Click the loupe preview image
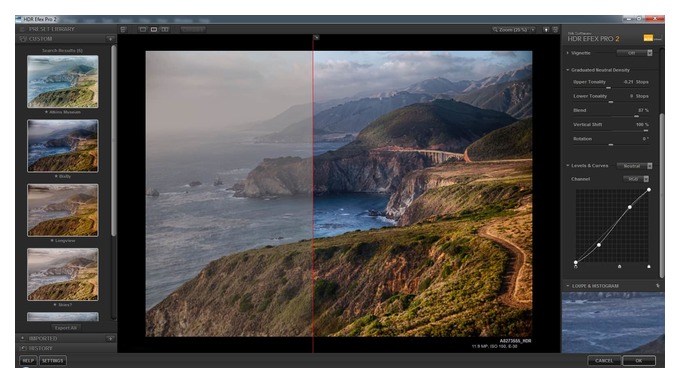The width and height of the screenshot is (680, 383). (x=613, y=322)
